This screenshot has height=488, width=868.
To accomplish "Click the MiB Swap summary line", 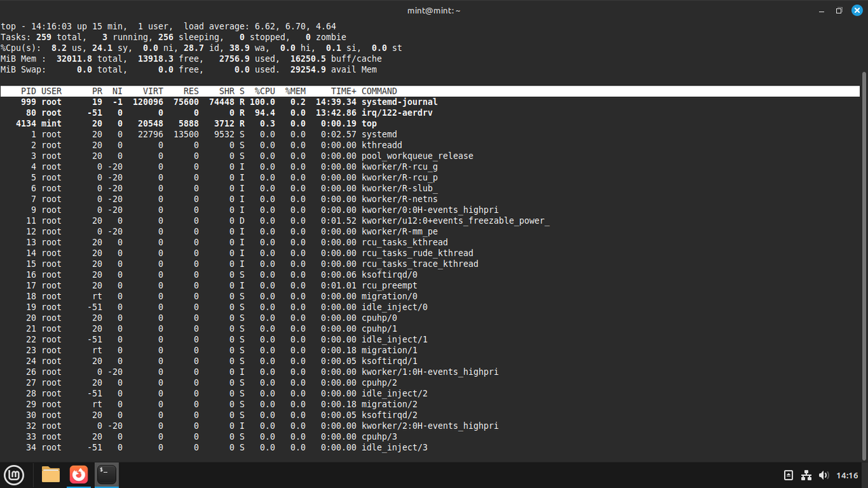I will [189, 69].
